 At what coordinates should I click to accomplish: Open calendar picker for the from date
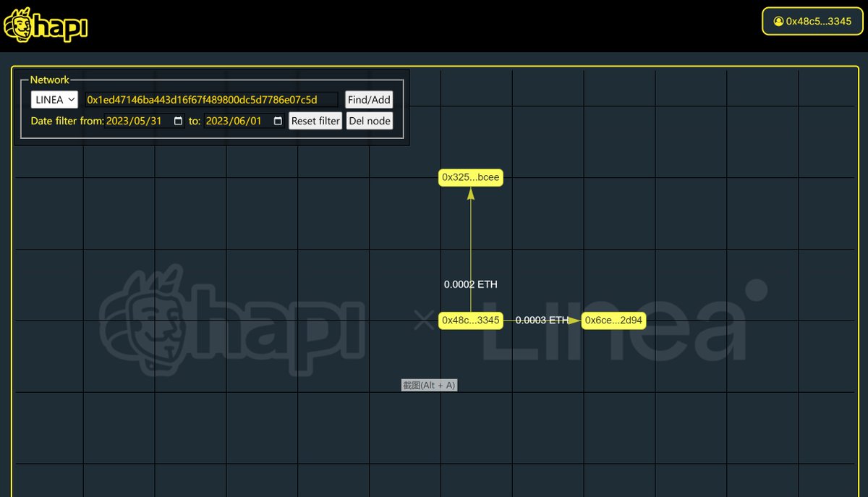[179, 121]
